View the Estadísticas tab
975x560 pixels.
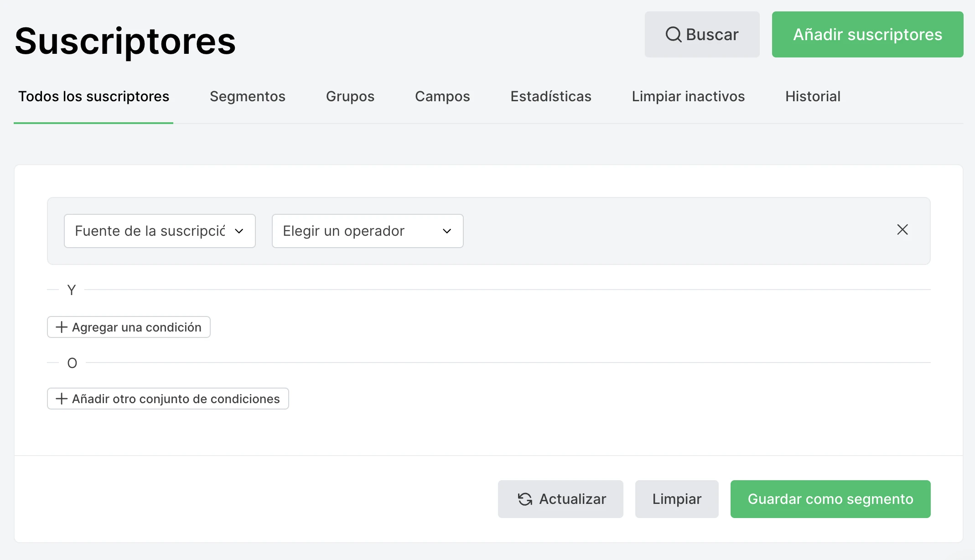tap(550, 97)
